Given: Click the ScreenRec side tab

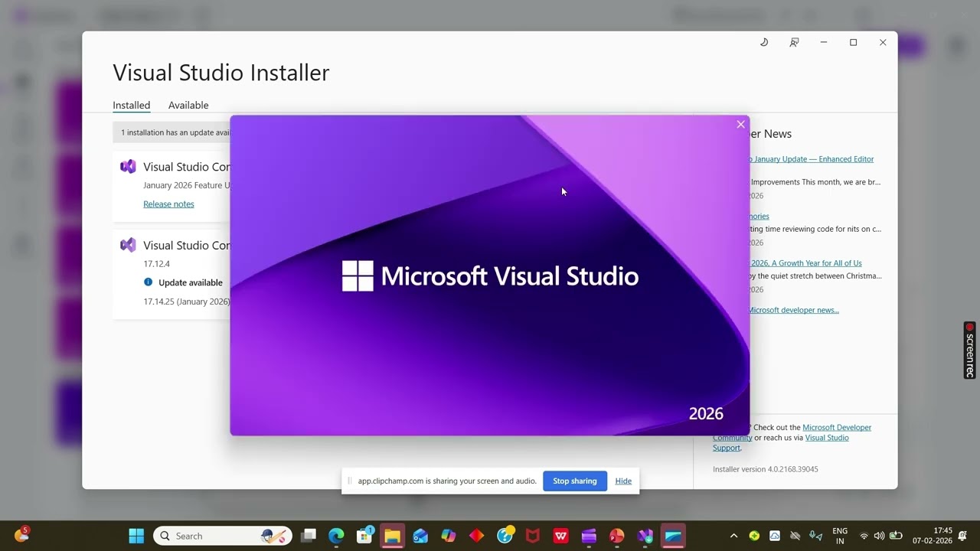Looking at the screenshot, I should click(969, 350).
